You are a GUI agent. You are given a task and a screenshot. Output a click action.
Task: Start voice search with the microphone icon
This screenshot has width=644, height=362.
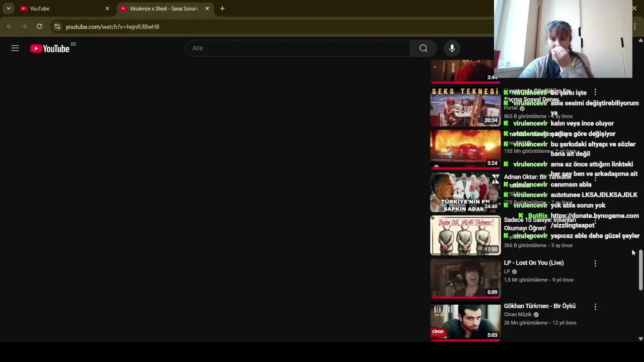tap(452, 48)
